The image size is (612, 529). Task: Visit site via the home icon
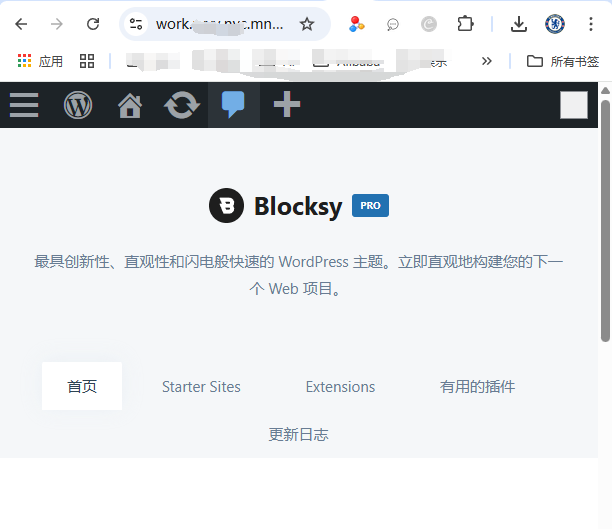point(130,105)
